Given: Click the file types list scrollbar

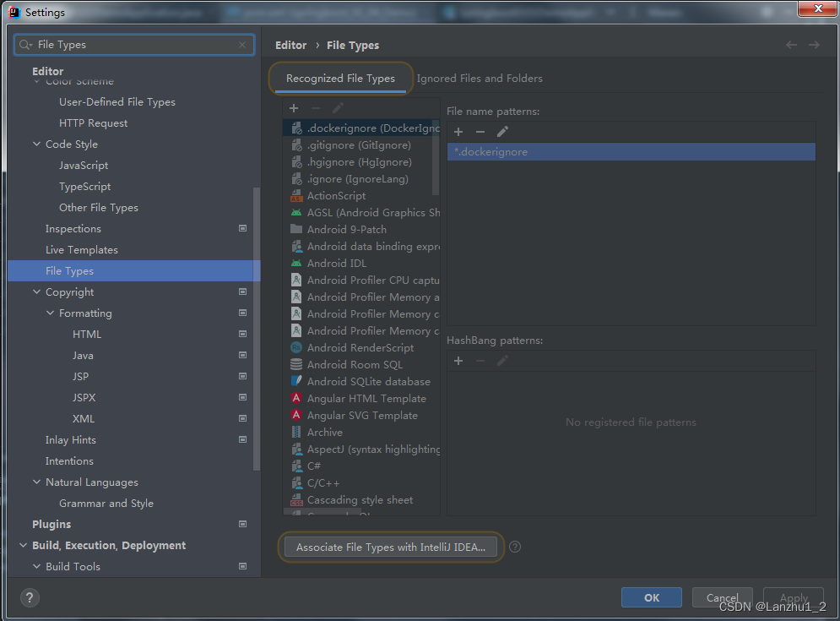Looking at the screenshot, I should tap(435, 157).
